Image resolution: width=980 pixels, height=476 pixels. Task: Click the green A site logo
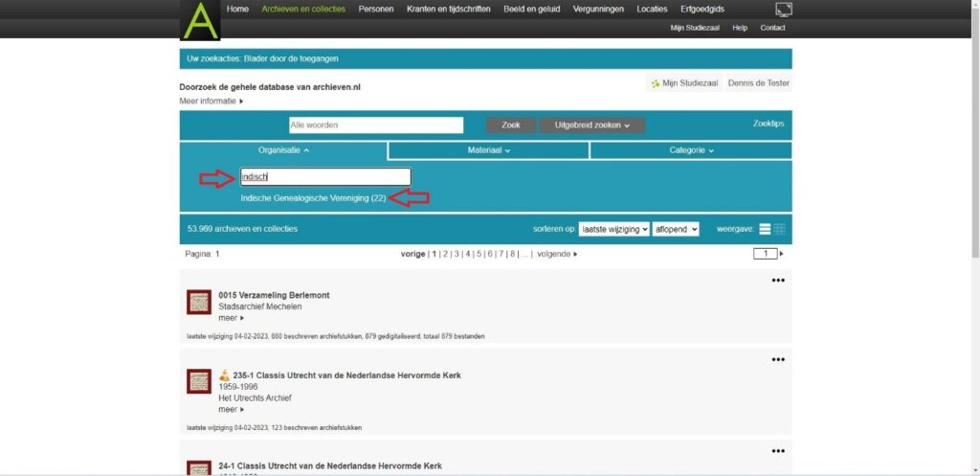(x=200, y=20)
